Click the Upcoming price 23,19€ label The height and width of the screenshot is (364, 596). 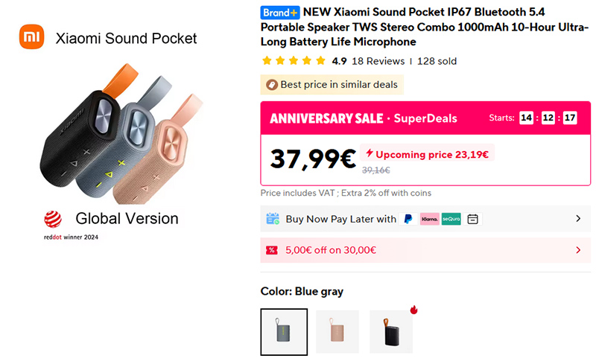[x=427, y=154]
